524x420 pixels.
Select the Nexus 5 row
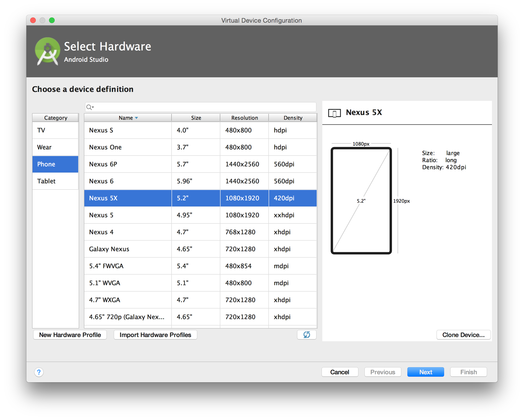(201, 215)
